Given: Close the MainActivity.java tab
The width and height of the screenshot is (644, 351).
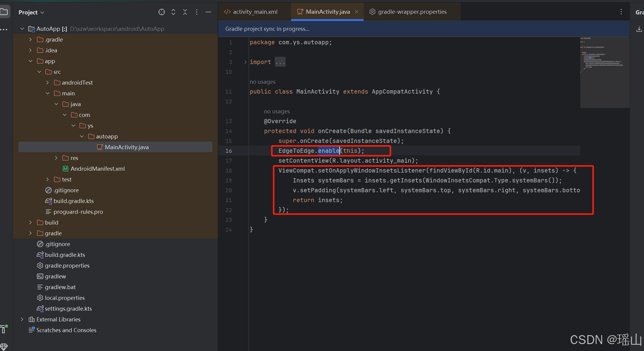Looking at the screenshot, I should coord(357,12).
